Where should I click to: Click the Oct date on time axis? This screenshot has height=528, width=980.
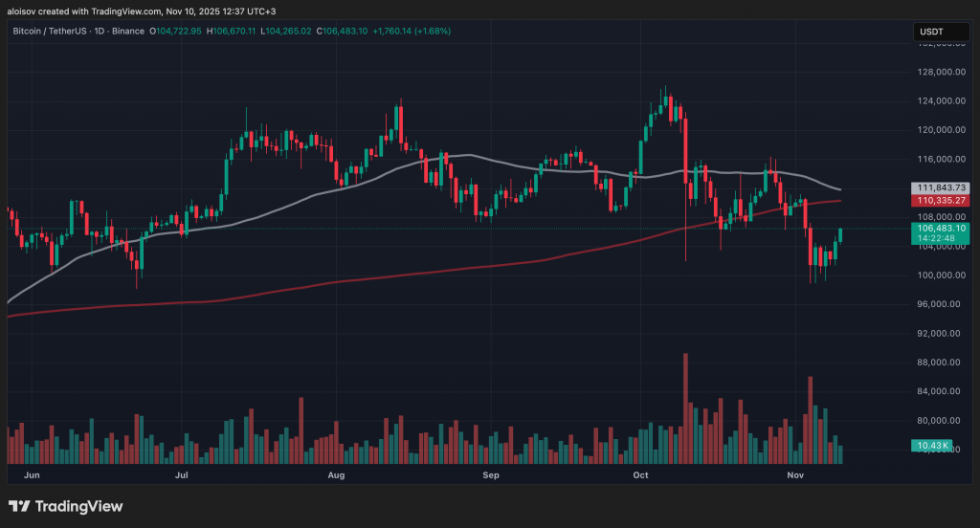pyautogui.click(x=641, y=474)
